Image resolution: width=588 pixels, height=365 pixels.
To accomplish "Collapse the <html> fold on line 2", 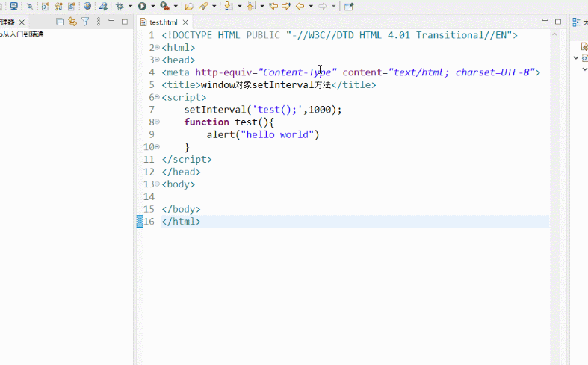I will 157,47.
